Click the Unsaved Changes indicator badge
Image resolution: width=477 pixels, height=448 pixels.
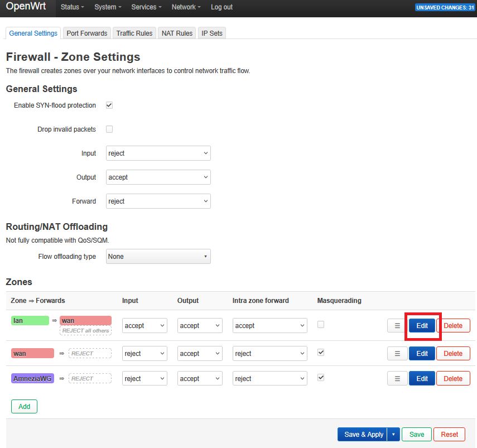coord(445,7)
